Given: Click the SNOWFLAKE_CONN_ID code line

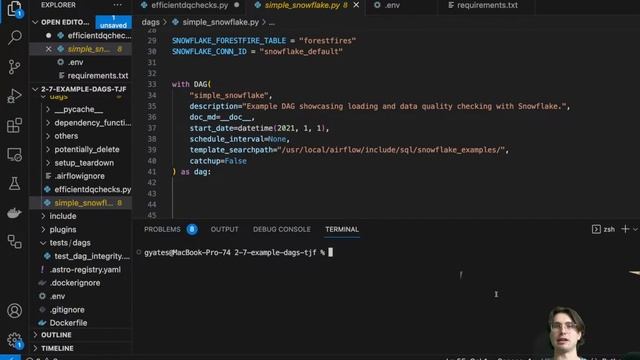Looking at the screenshot, I should 257,51.
